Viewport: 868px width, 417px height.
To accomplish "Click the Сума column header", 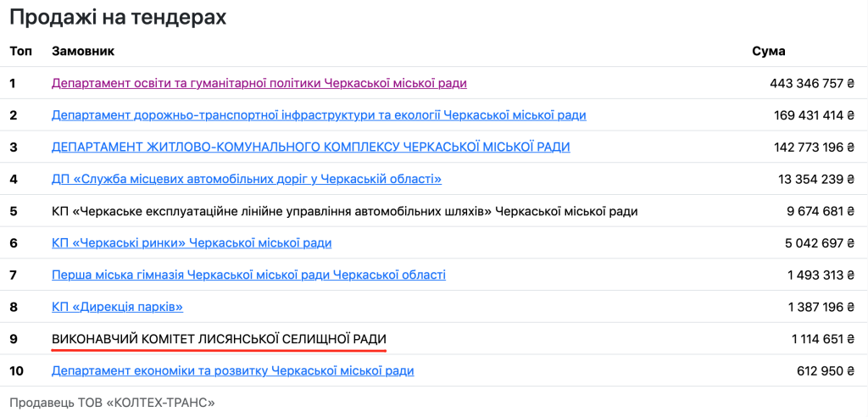I will pyautogui.click(x=768, y=52).
